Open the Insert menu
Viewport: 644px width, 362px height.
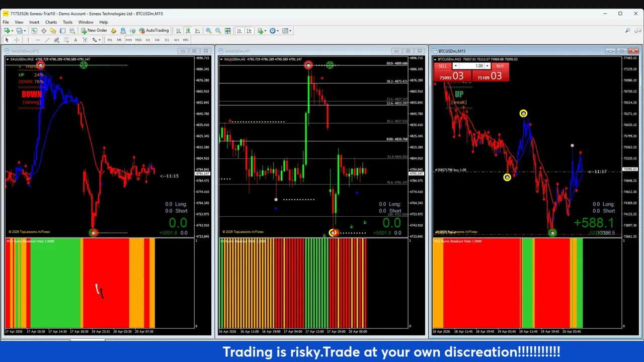coord(34,22)
